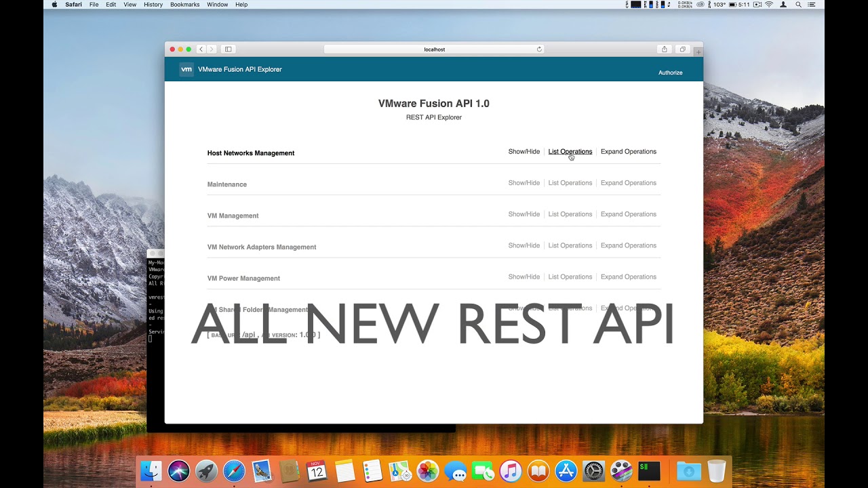The image size is (868, 488).
Task: Click the Maintenance section heading
Action: (x=227, y=184)
